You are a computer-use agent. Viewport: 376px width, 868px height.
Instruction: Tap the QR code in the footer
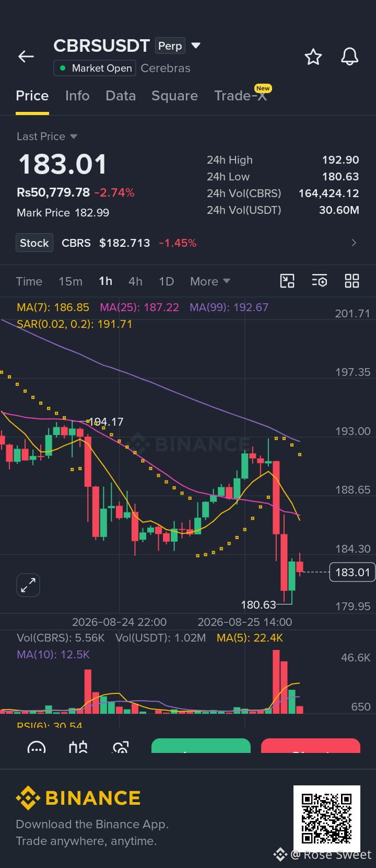(327, 819)
